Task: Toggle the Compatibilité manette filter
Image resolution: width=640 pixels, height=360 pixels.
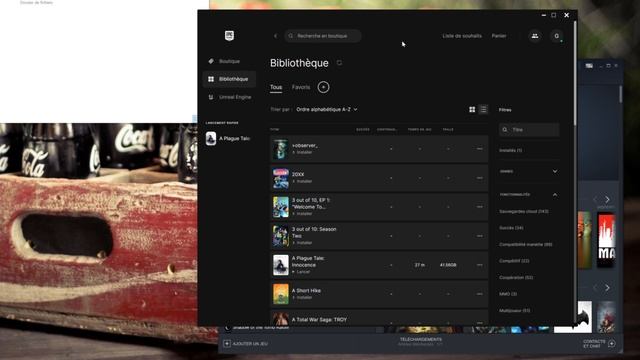Action: click(x=525, y=244)
